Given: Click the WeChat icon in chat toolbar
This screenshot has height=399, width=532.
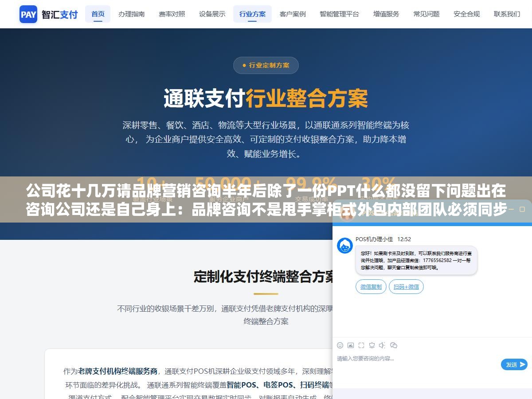Looking at the screenshot, I should (393, 345).
